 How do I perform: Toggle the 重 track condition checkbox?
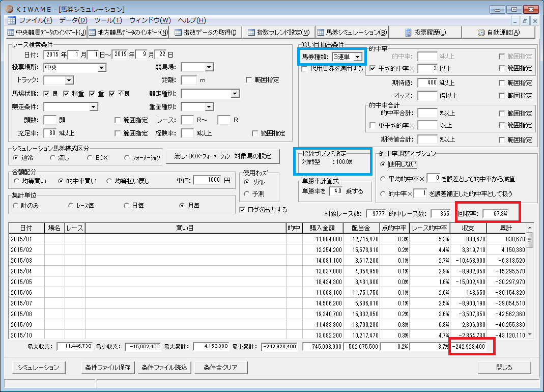[92, 94]
